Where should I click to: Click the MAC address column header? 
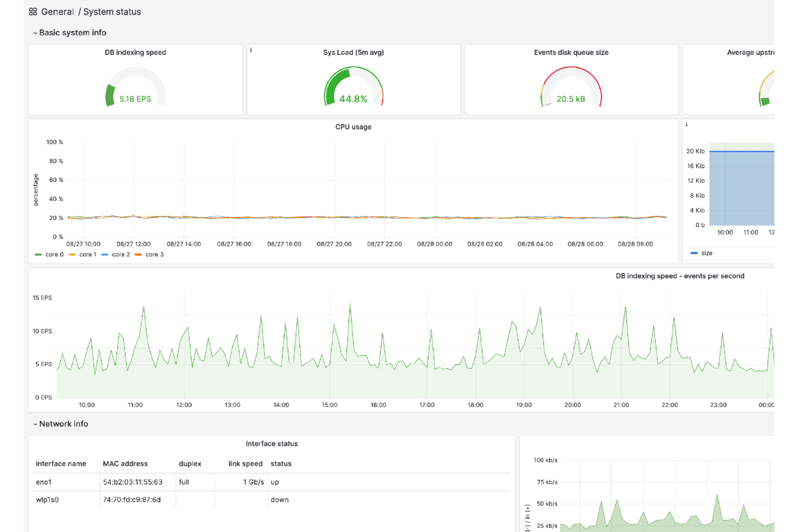pyautogui.click(x=125, y=464)
